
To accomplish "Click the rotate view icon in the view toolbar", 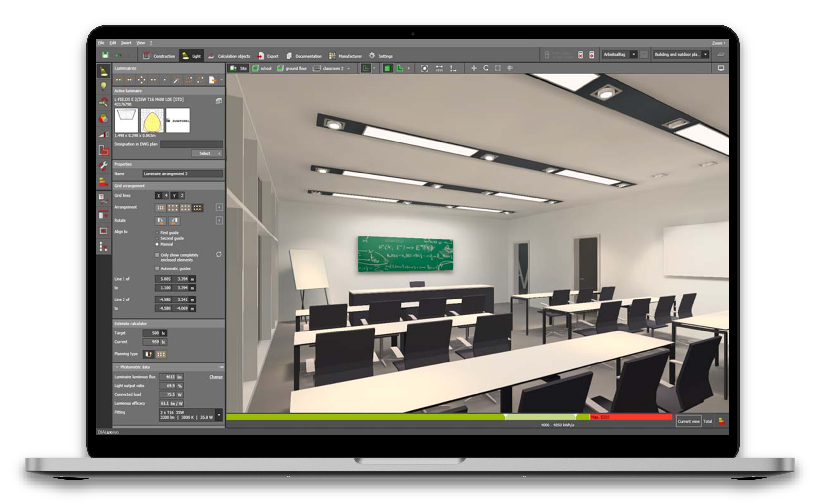I will tap(486, 68).
